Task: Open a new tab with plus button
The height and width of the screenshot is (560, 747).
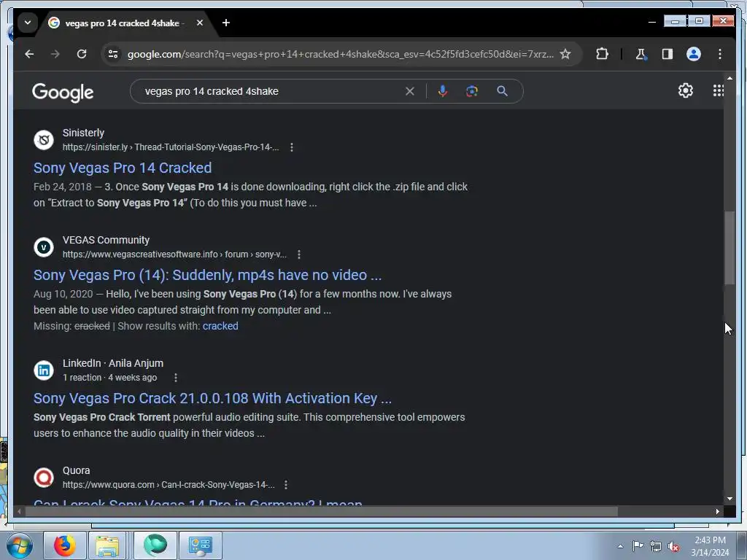Action: coord(226,23)
